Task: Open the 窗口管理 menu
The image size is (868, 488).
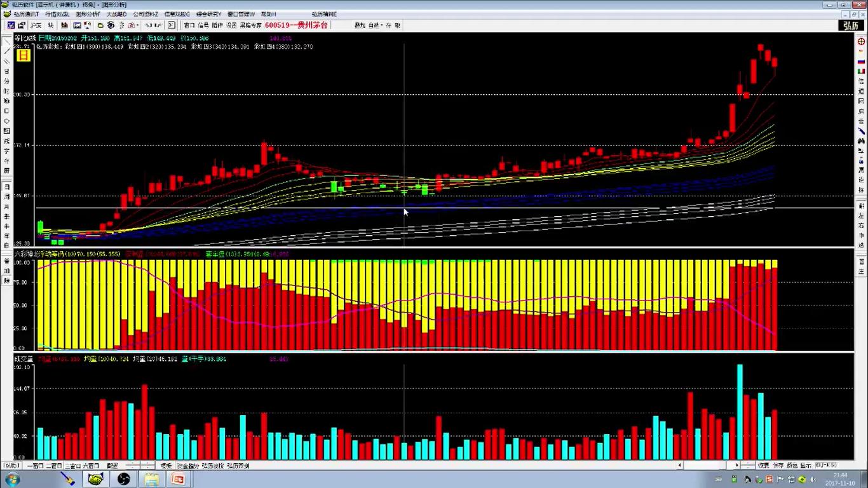Action: coord(242,14)
